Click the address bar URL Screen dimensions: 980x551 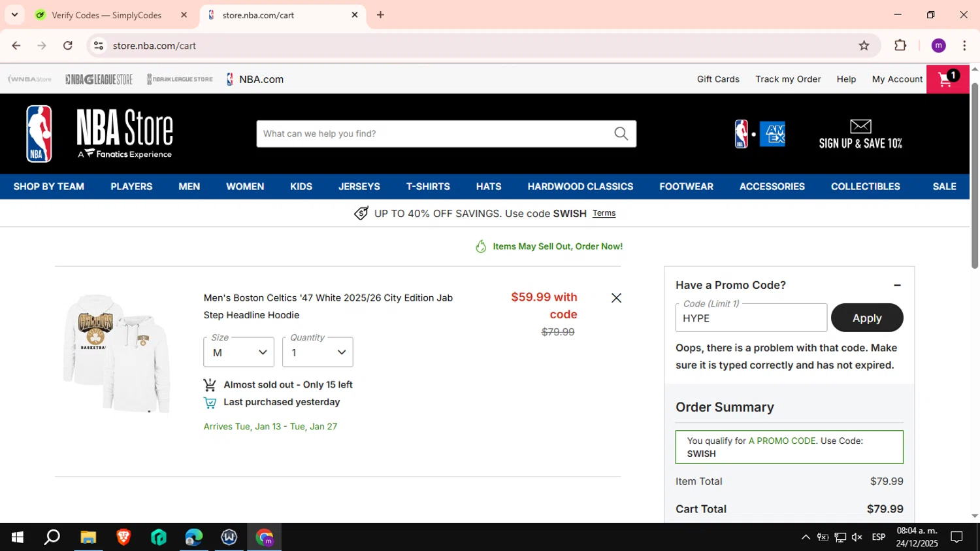pyautogui.click(x=154, y=46)
